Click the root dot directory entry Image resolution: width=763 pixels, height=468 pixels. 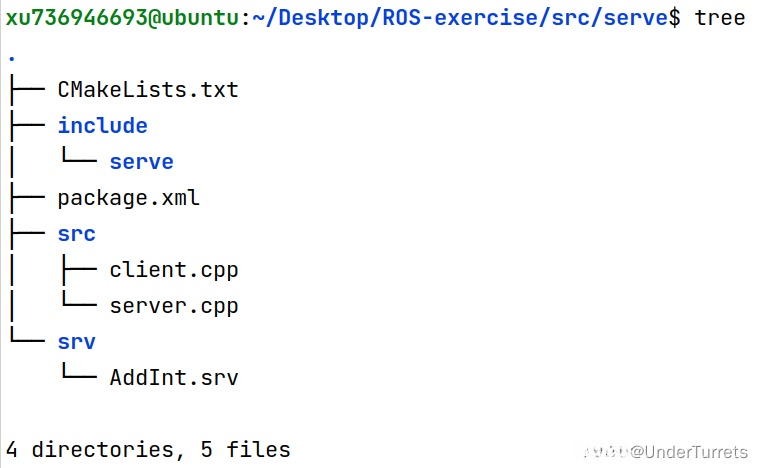point(11,56)
